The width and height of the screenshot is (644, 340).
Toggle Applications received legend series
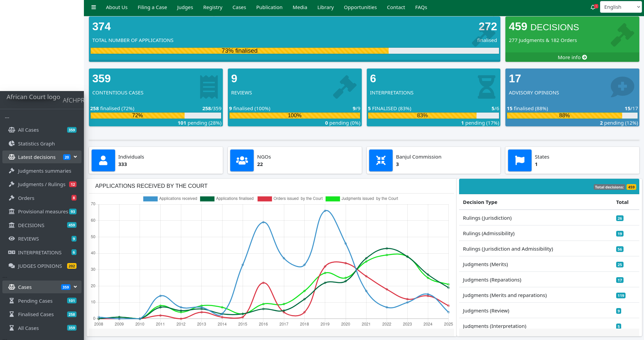(150, 199)
